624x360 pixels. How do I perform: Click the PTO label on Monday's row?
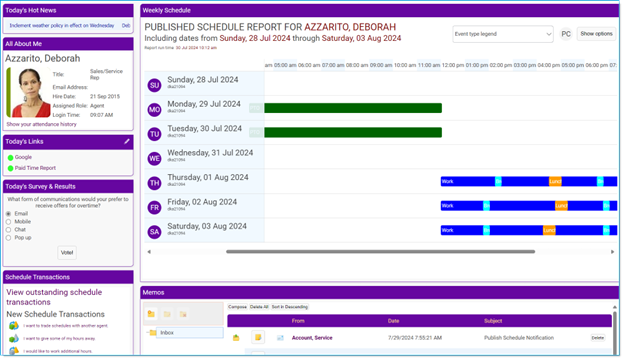click(256, 108)
